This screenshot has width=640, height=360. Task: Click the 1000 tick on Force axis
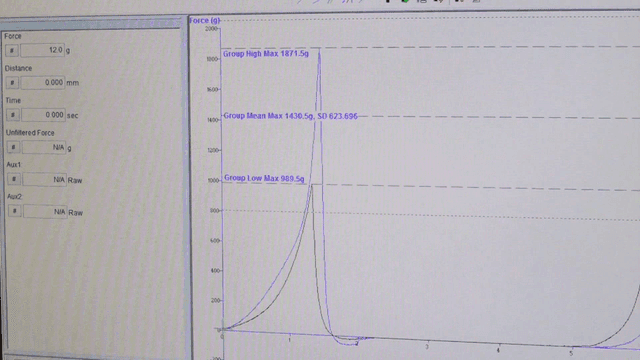point(213,180)
